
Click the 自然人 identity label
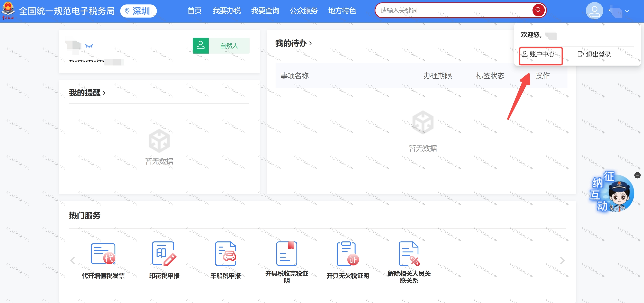(x=229, y=46)
